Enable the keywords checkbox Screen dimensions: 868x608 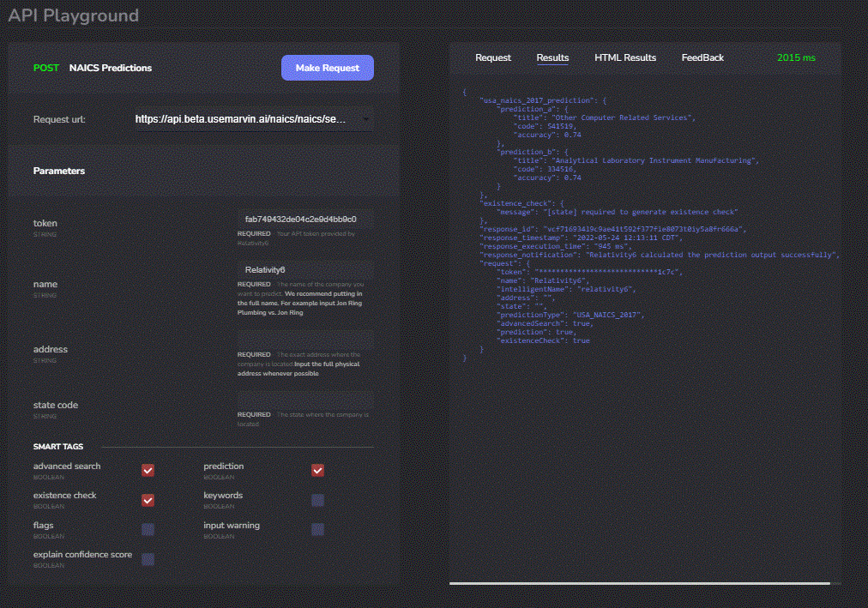(x=317, y=500)
